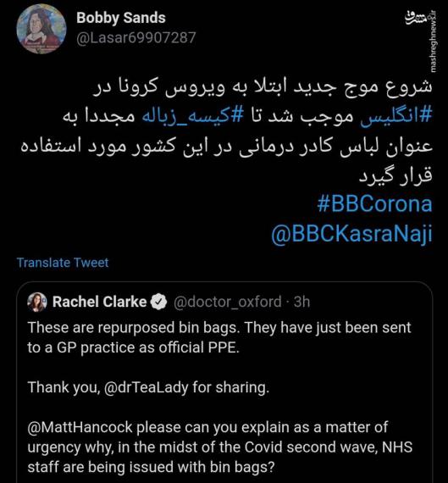Click Rachel Clarke's small avatar
448x483 pixels.
click(37, 302)
